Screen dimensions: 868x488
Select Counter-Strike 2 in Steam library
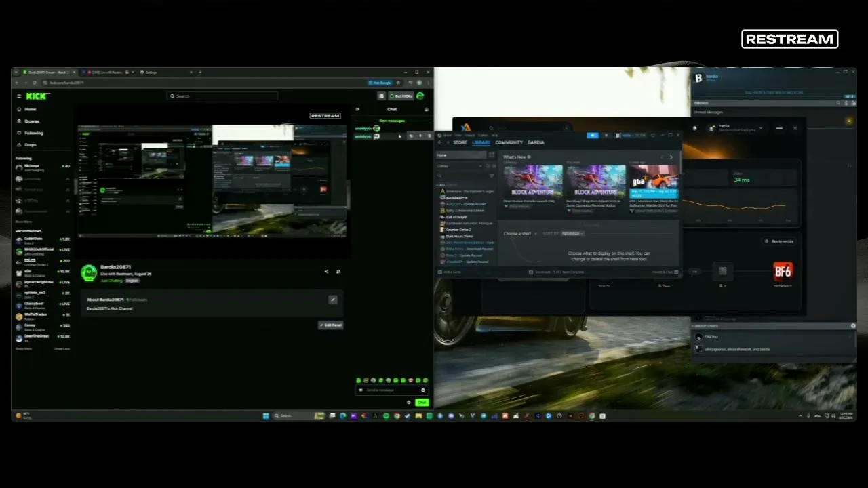click(x=458, y=230)
